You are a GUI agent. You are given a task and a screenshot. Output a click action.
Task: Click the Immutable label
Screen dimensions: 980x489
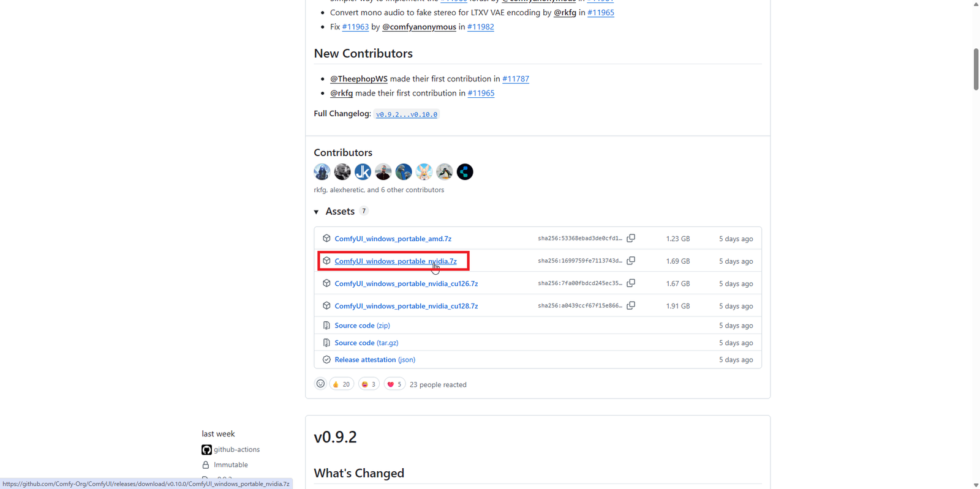pyautogui.click(x=231, y=465)
